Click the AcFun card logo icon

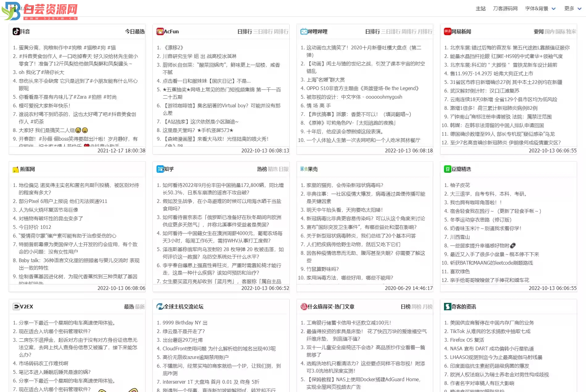coord(160,31)
